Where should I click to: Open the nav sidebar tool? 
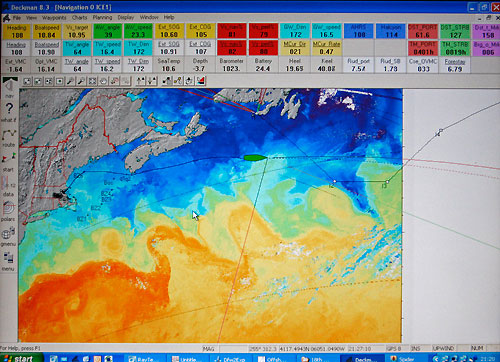point(9,87)
